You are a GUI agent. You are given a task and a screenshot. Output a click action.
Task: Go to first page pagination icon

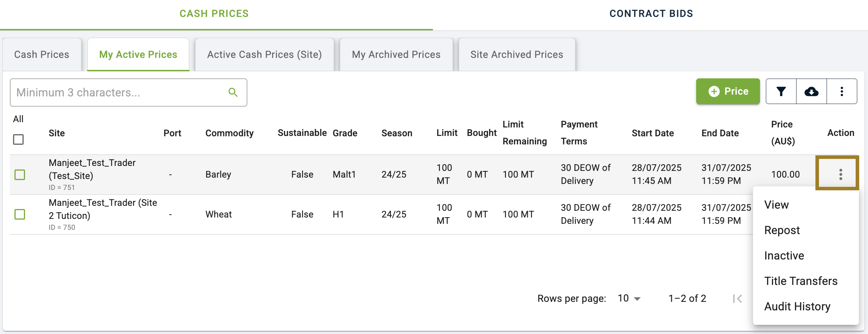[737, 299]
